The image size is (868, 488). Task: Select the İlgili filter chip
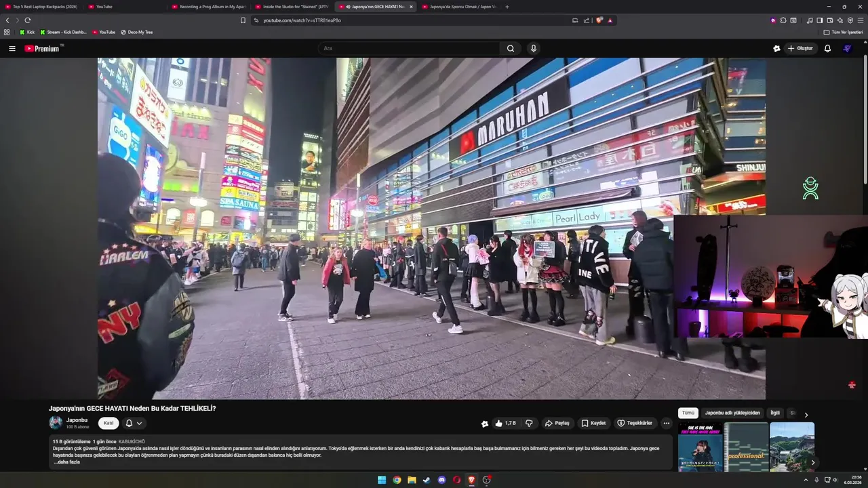(775, 413)
